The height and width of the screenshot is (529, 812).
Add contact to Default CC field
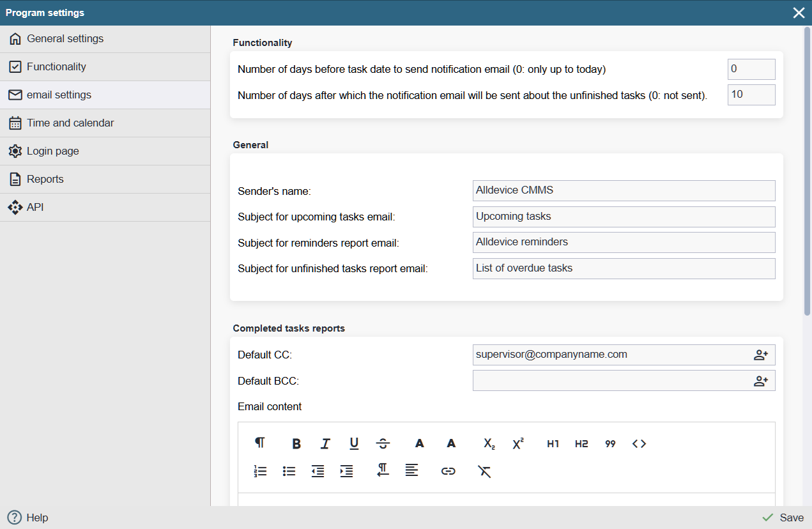pyautogui.click(x=760, y=355)
